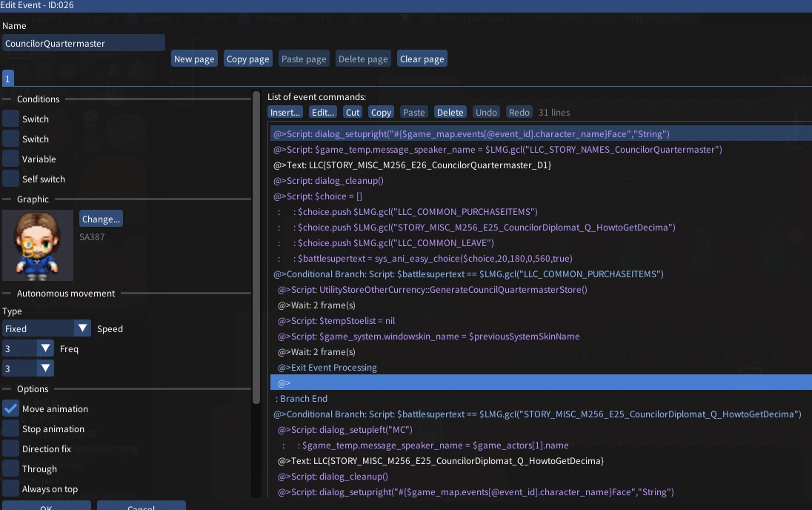Image resolution: width=812 pixels, height=510 pixels.
Task: Select the $choice = [] script line
Action: click(x=541, y=196)
